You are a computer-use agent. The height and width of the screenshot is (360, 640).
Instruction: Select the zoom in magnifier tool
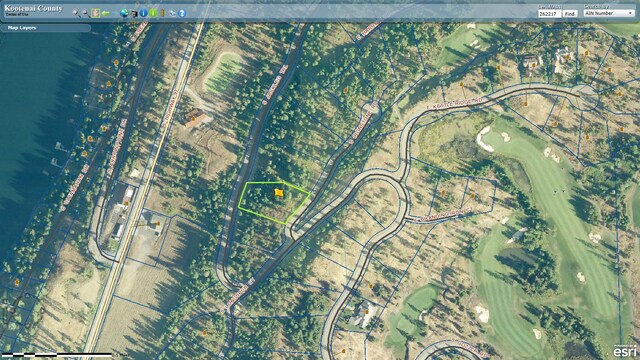click(x=76, y=13)
